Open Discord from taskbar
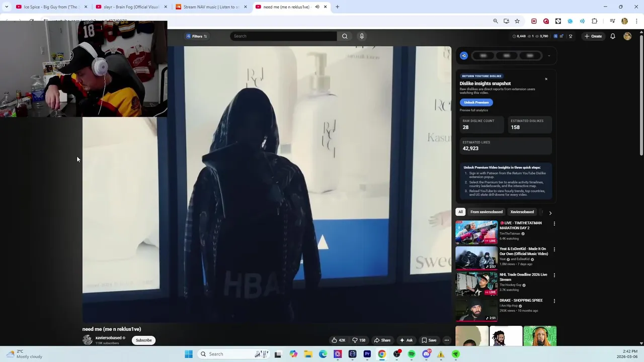 click(x=426, y=354)
